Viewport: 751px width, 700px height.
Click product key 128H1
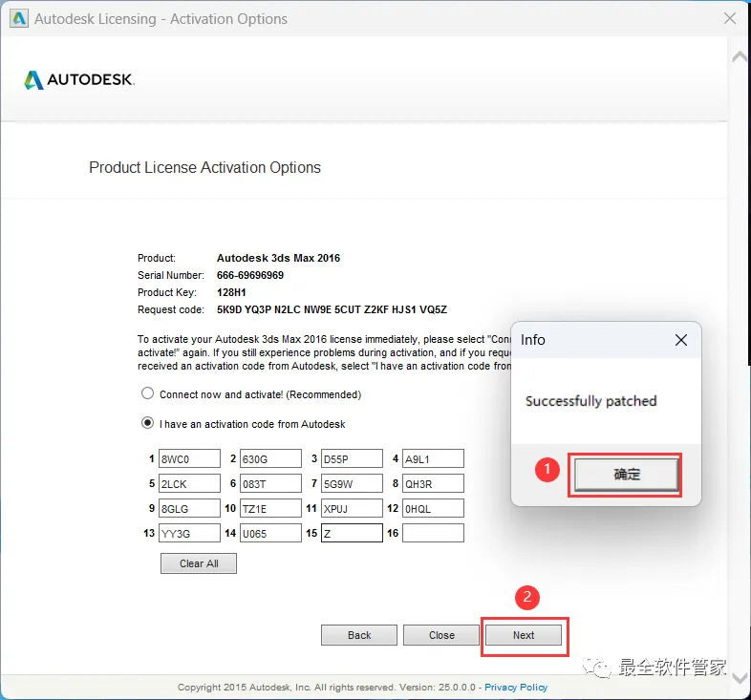[231, 292]
